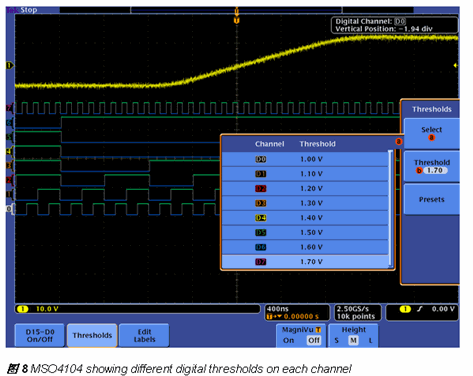This screenshot has height=376, width=473.
Task: Click the Threshold 1.70 value field
Action: point(435,170)
